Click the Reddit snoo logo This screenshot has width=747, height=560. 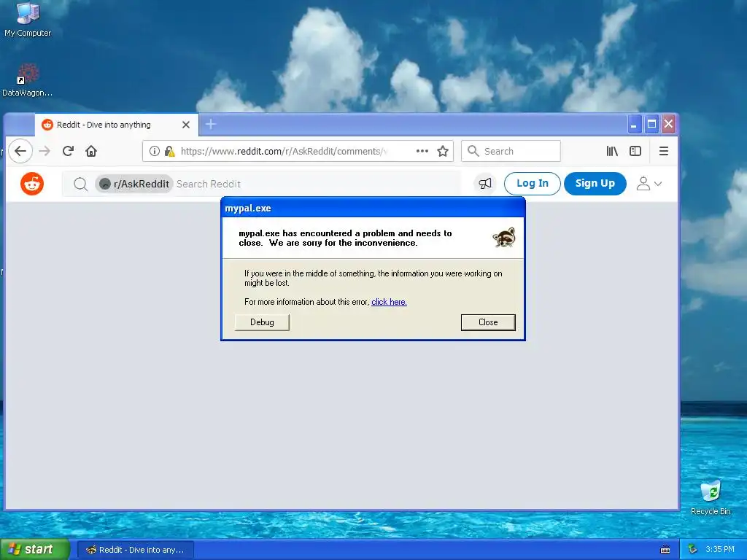pos(32,184)
